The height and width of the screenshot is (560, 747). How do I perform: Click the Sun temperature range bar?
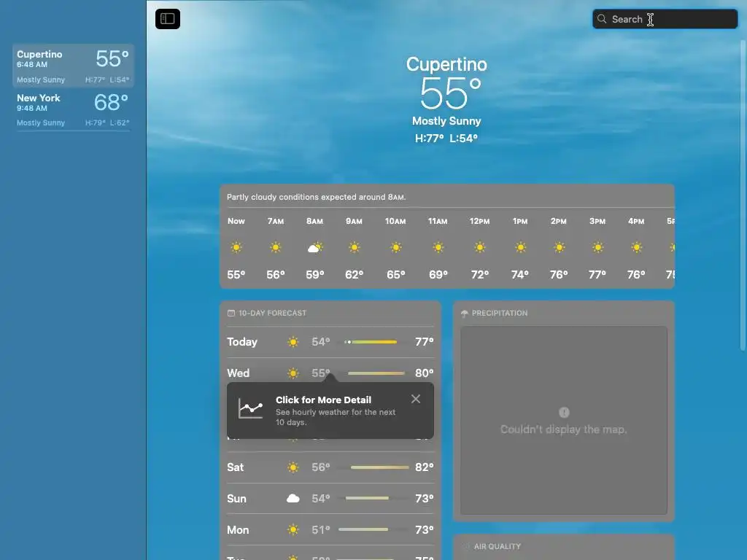[x=367, y=498]
